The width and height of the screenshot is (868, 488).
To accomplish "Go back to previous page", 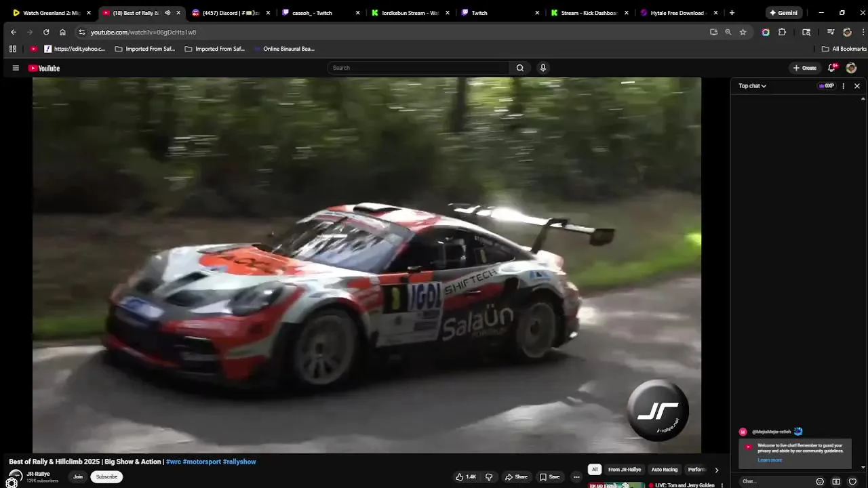I will 14,32.
